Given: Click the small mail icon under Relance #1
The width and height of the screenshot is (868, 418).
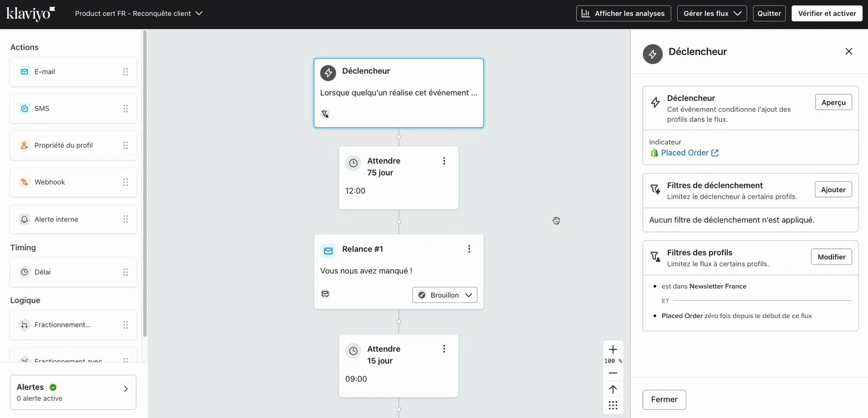Looking at the screenshot, I should pyautogui.click(x=325, y=294).
